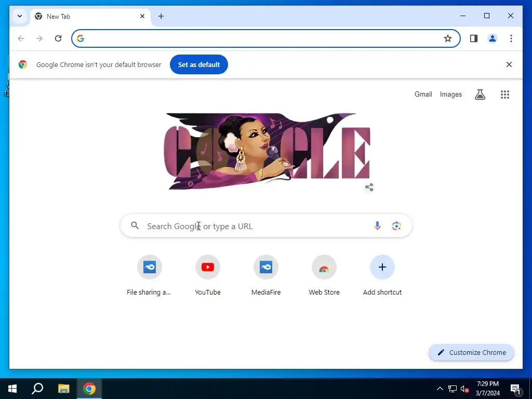The width and height of the screenshot is (532, 399).
Task: Show hidden system tray icons
Action: click(x=440, y=389)
